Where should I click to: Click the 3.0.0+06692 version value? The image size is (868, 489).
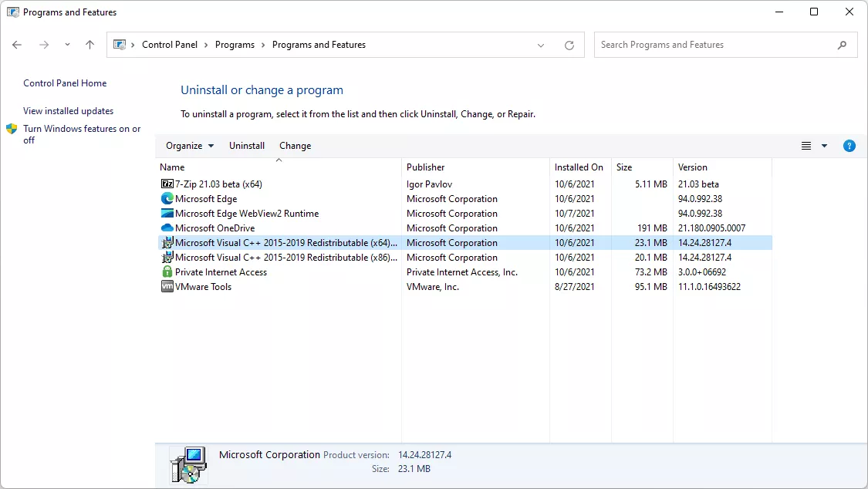tap(702, 272)
